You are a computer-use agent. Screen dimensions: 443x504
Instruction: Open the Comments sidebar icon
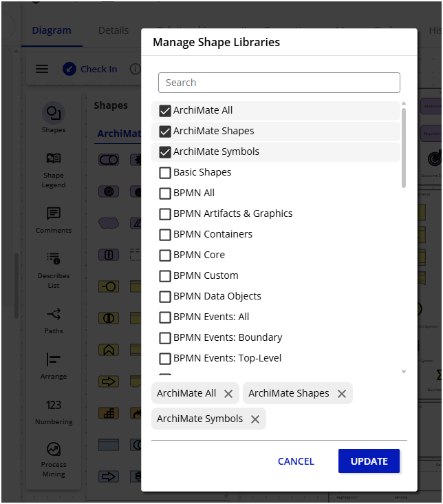[54, 215]
